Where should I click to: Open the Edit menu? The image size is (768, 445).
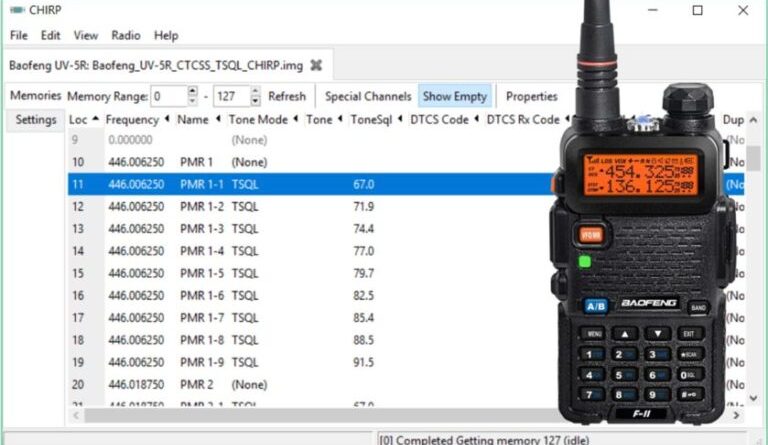pos(50,35)
